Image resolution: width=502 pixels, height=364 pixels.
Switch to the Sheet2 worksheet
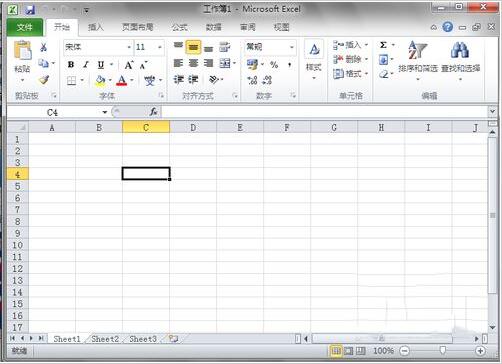pos(105,339)
